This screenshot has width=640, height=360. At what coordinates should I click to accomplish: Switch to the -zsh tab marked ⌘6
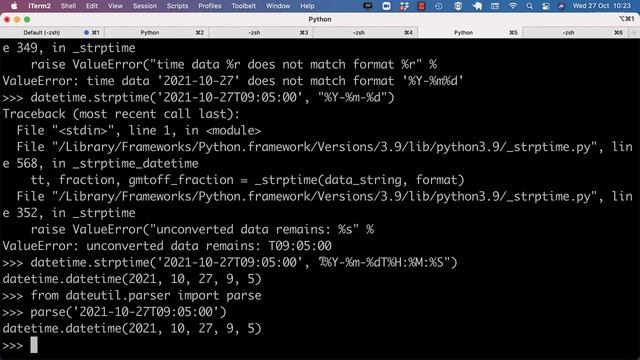pos(576,32)
